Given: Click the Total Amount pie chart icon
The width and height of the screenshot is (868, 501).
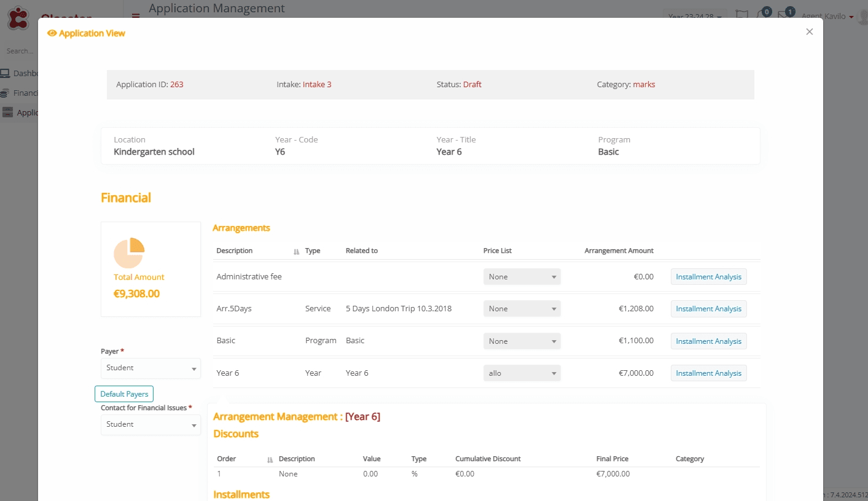Looking at the screenshot, I should 129,253.
